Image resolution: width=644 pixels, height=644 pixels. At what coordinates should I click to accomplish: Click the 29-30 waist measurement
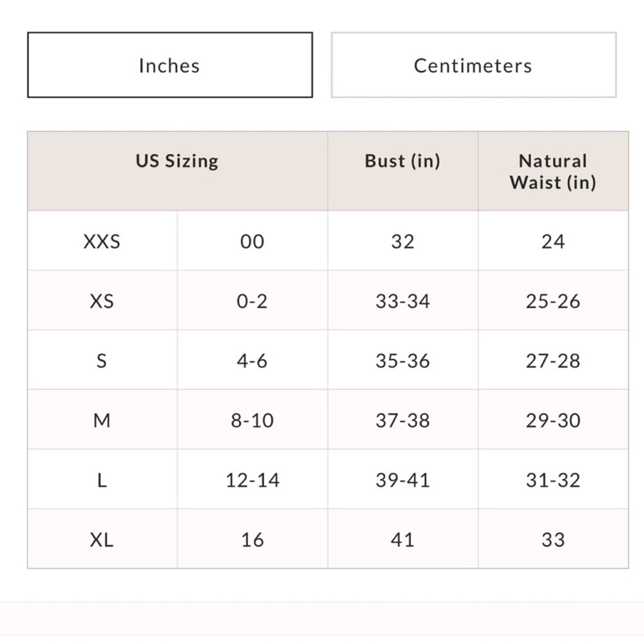tap(553, 419)
